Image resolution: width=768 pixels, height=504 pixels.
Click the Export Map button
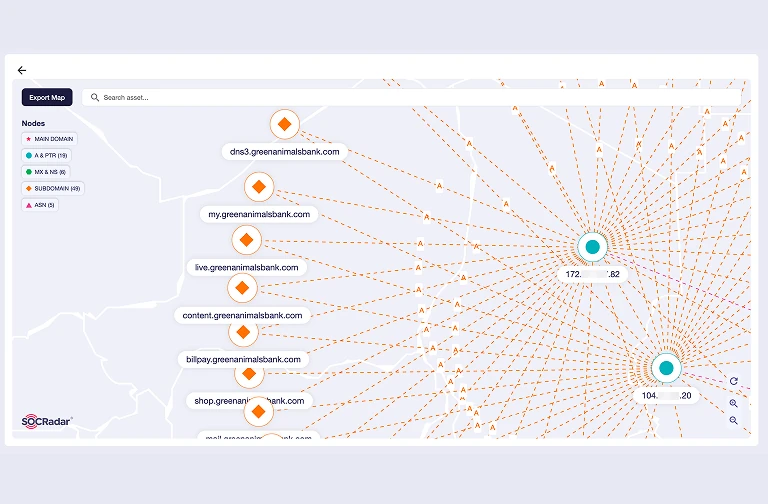(x=47, y=97)
